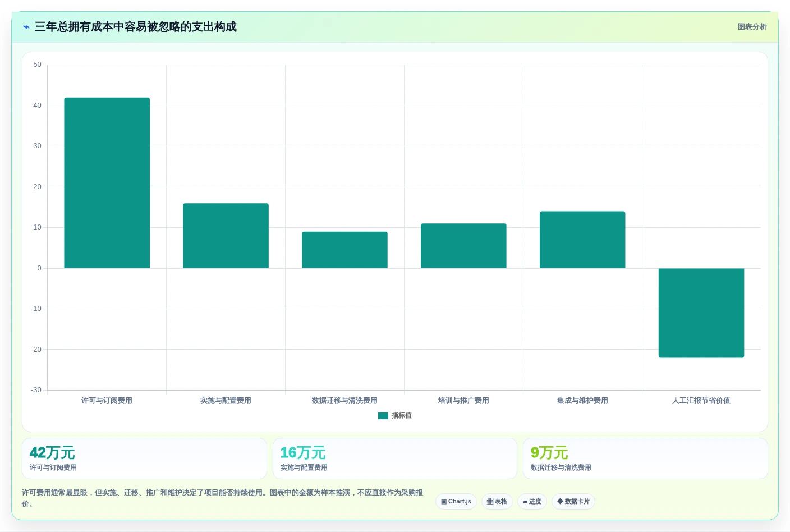This screenshot has width=790, height=532.
Task: Click 数据迁移与清洗费用 caption under 9万元
Action: [561, 467]
